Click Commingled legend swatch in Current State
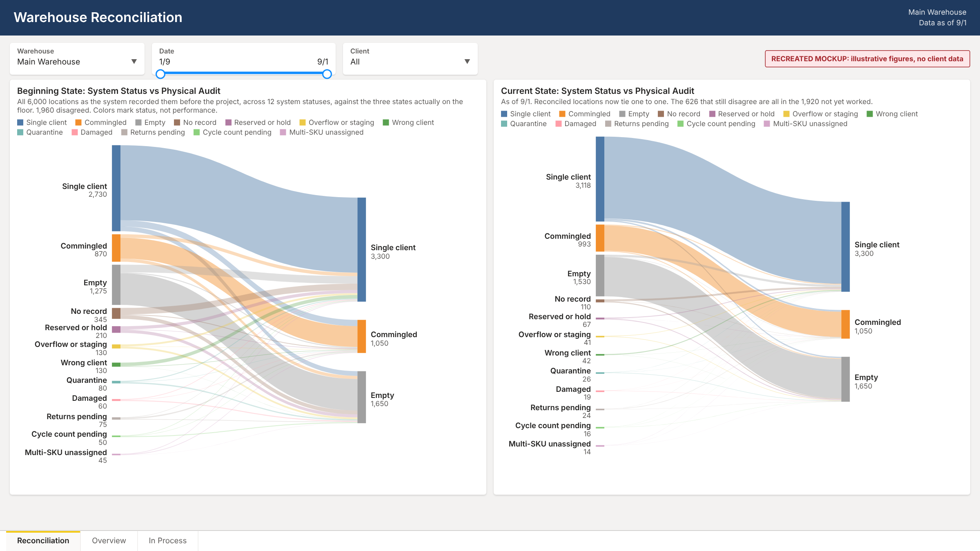Viewport: 980px width, 551px height. pyautogui.click(x=562, y=114)
